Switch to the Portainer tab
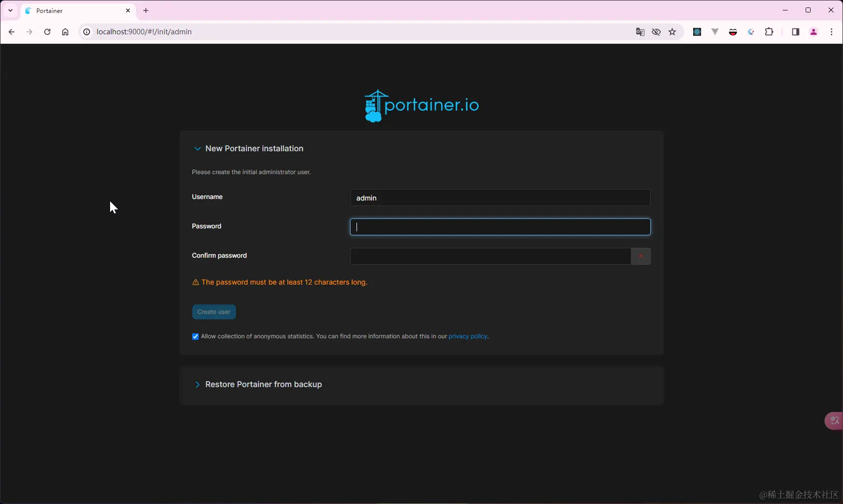Image resolution: width=843 pixels, height=504 pixels. pyautogui.click(x=78, y=10)
